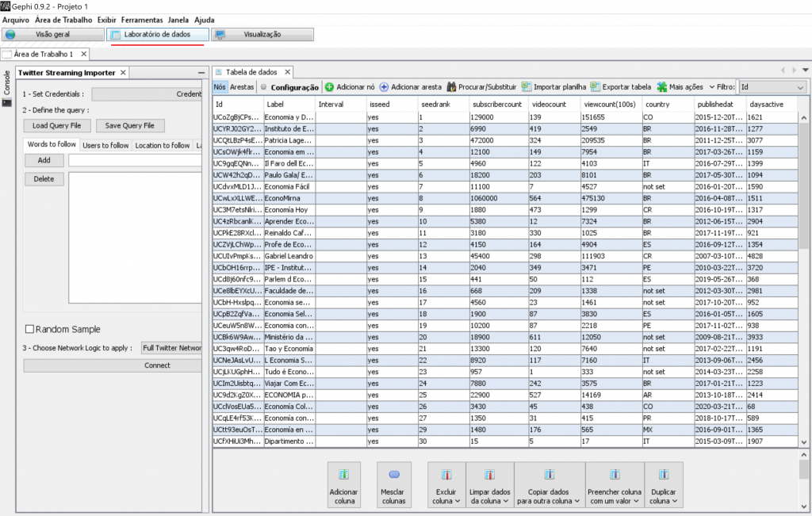Open Procurar/Substituir binoculars tool
The image size is (812, 516).
[x=451, y=87]
